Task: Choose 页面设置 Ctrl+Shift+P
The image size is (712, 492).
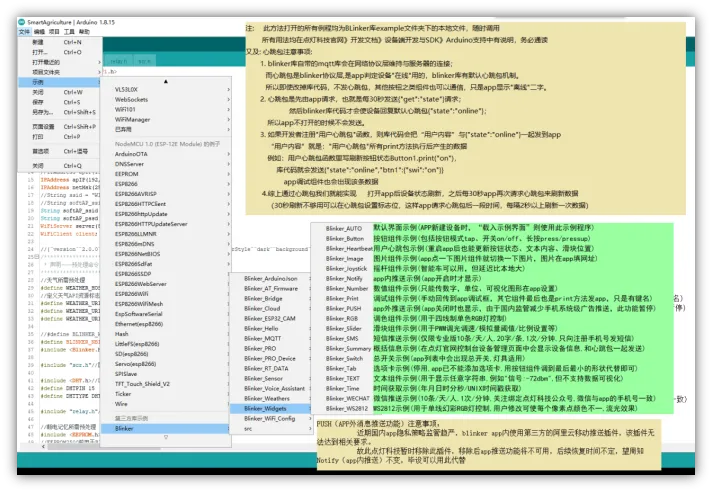Action: click(59, 127)
